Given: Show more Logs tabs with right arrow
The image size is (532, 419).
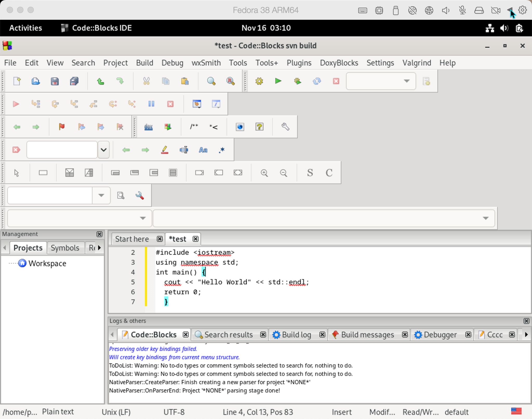Looking at the screenshot, I should (526, 335).
